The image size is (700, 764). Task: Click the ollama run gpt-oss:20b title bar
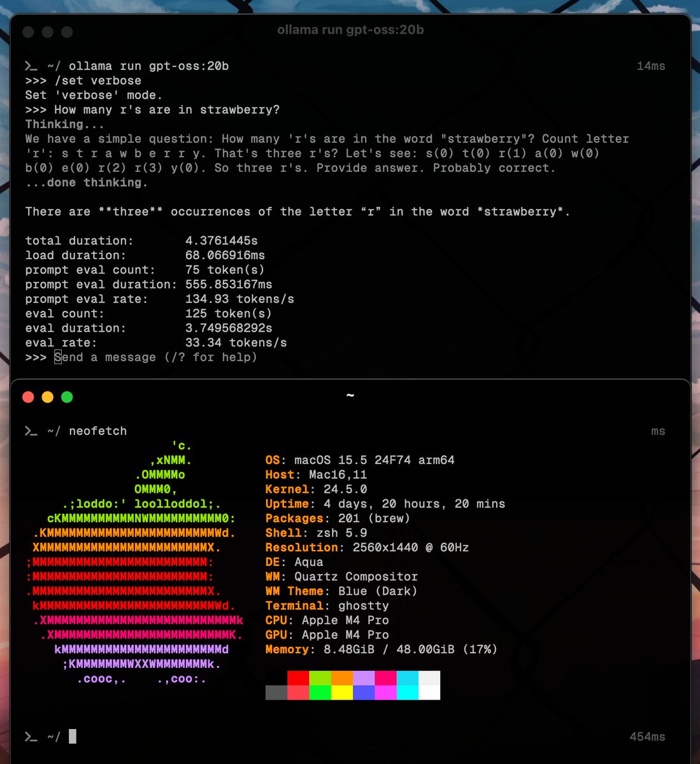(350, 29)
